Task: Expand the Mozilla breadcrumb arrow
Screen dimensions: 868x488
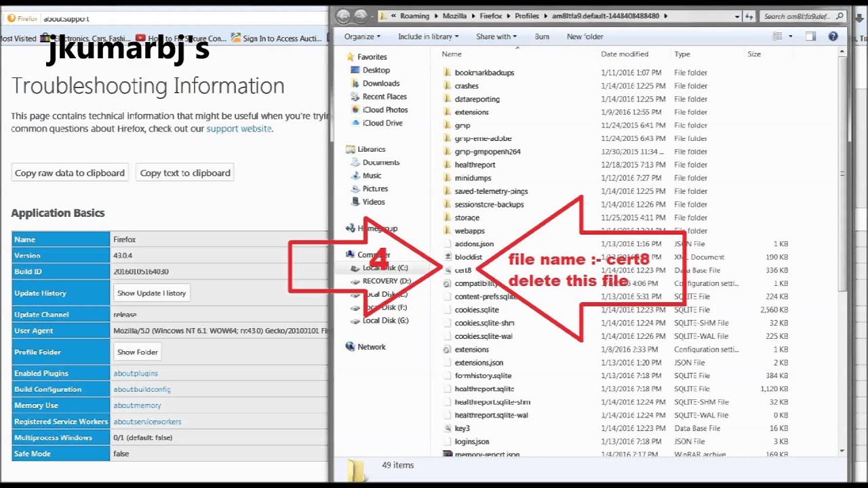Action: [473, 16]
